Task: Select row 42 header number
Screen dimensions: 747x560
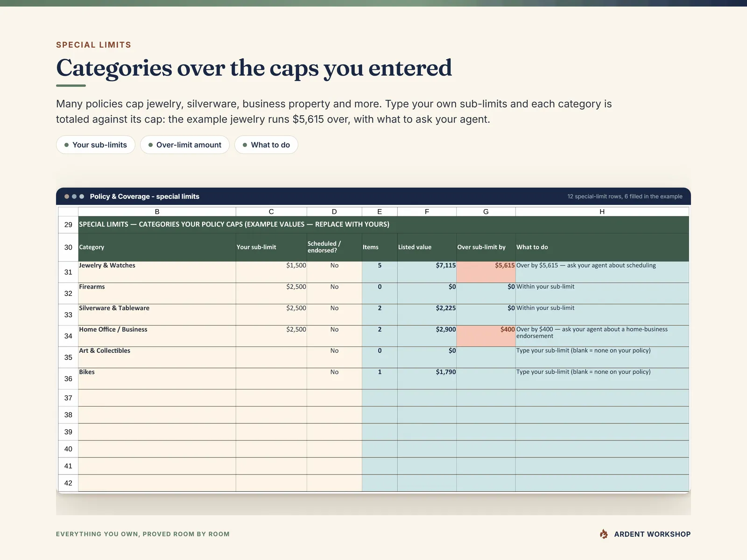Action: [x=68, y=483]
